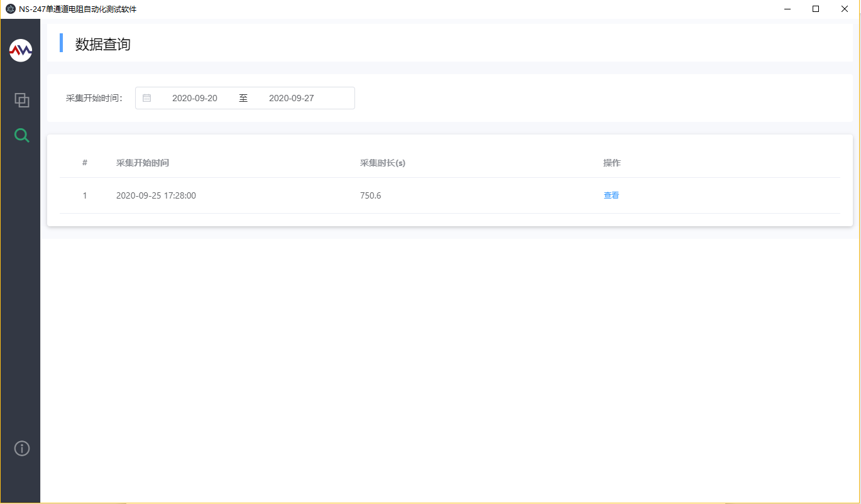Click the calendar icon in date range picker
The height and width of the screenshot is (504, 861).
(x=146, y=98)
